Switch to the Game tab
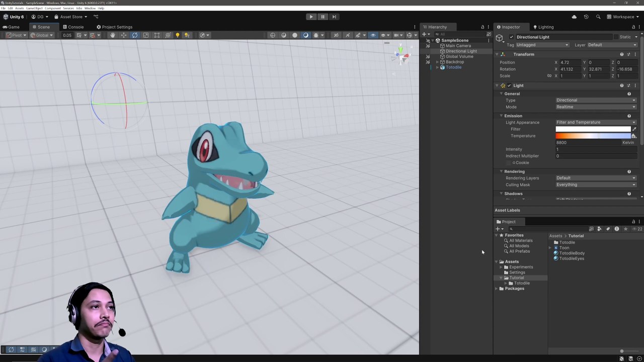 tap(11, 27)
